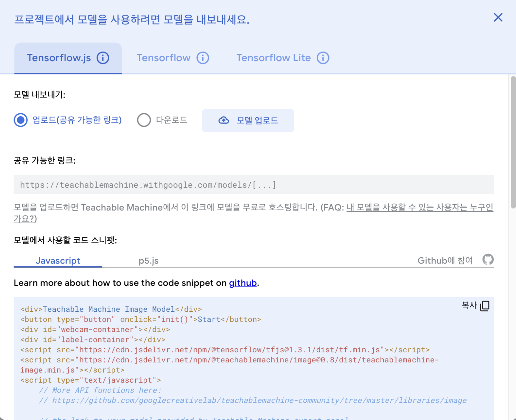The height and width of the screenshot is (420, 516).
Task: Click the label-container div code line
Action: pyautogui.click(x=93, y=339)
